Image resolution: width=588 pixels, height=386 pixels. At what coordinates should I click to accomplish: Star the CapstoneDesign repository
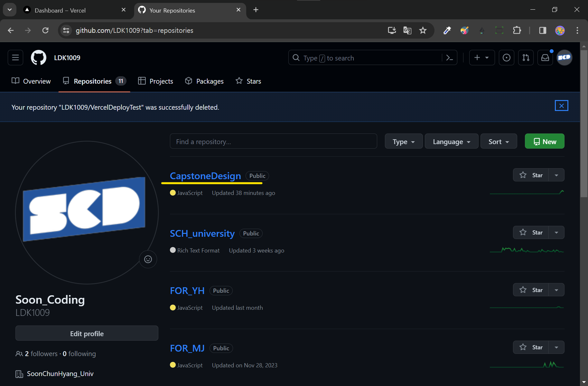tap(531, 175)
